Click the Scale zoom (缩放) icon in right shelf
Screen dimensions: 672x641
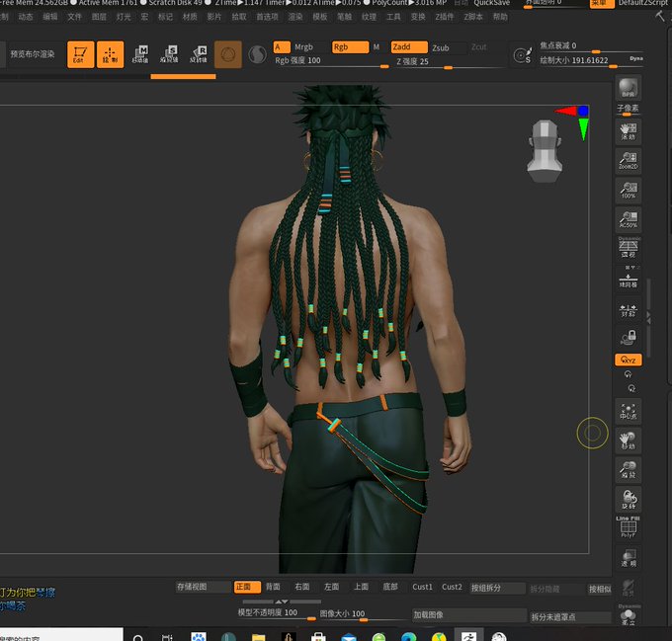(x=629, y=470)
